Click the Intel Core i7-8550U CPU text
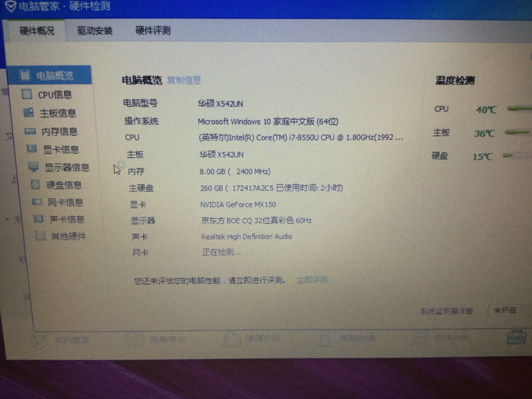The height and width of the screenshot is (399, 532). 301,137
